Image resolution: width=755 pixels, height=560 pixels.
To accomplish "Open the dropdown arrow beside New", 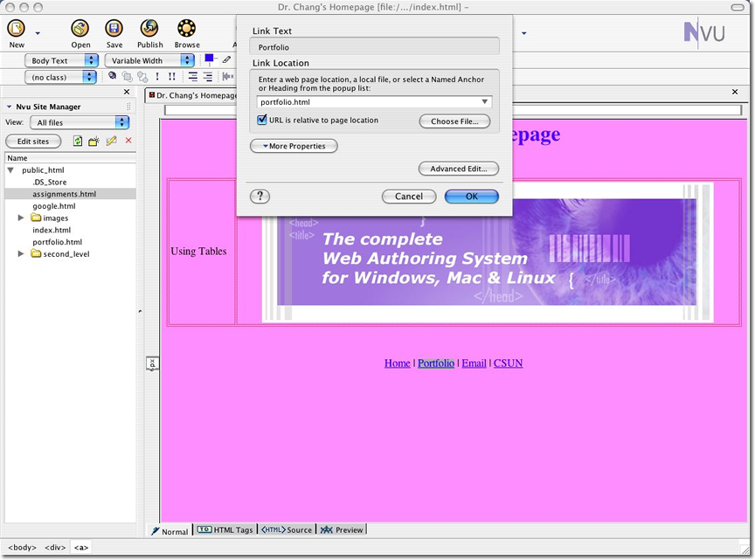I will 38,33.
